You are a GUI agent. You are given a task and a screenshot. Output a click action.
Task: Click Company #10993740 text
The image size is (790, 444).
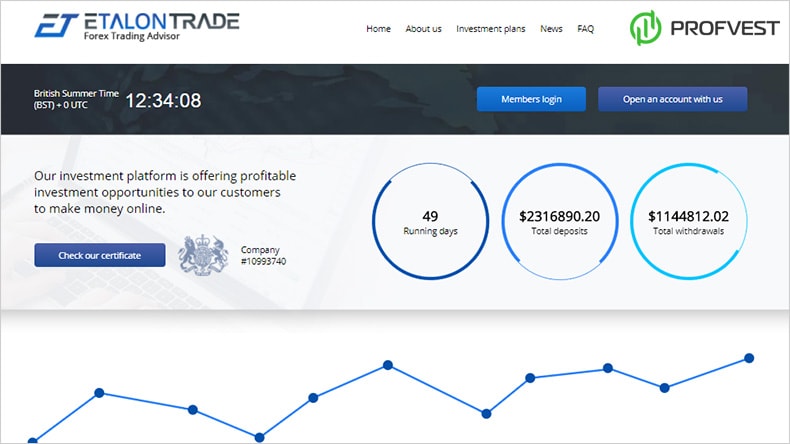(263, 256)
